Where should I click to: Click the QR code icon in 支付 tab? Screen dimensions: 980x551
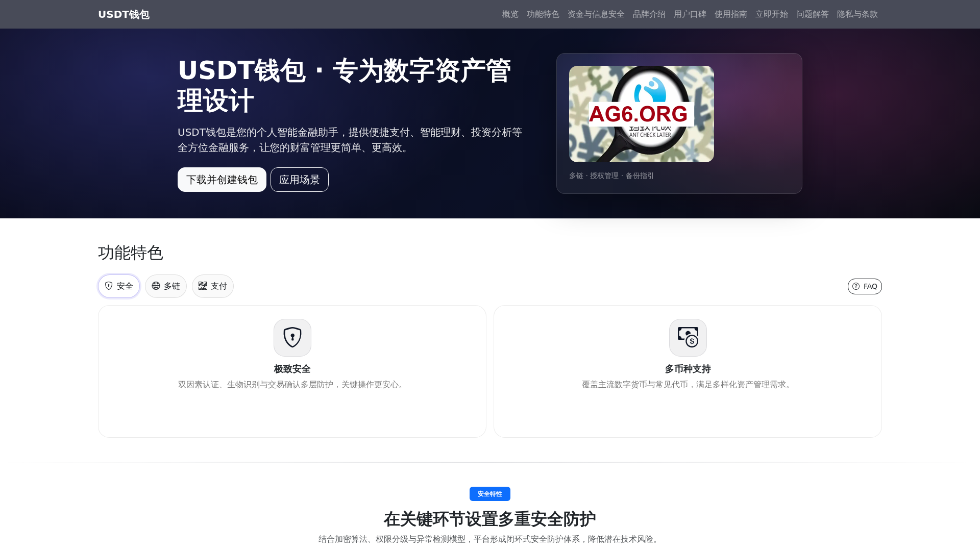[203, 286]
